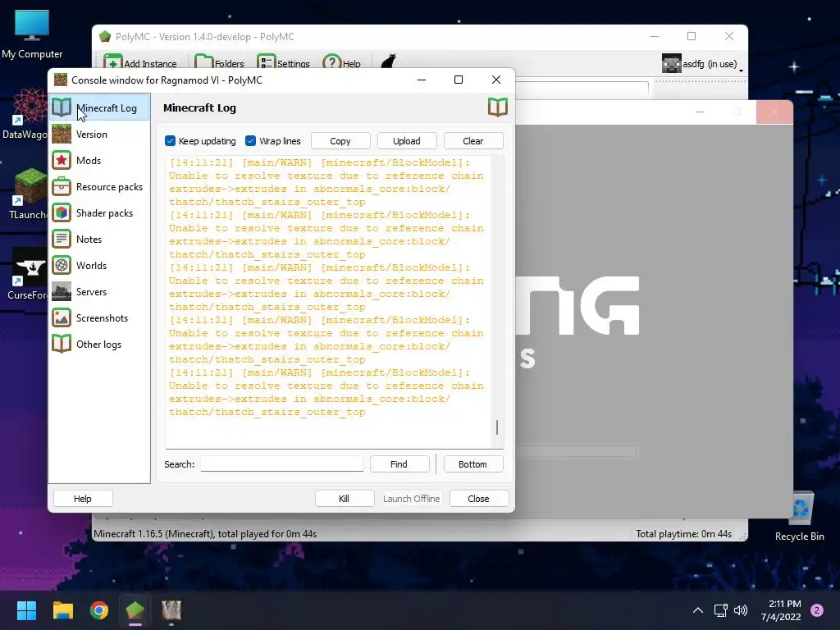Image resolution: width=840 pixels, height=630 pixels.
Task: Click the Servers icon in sidebar
Action: (x=62, y=291)
